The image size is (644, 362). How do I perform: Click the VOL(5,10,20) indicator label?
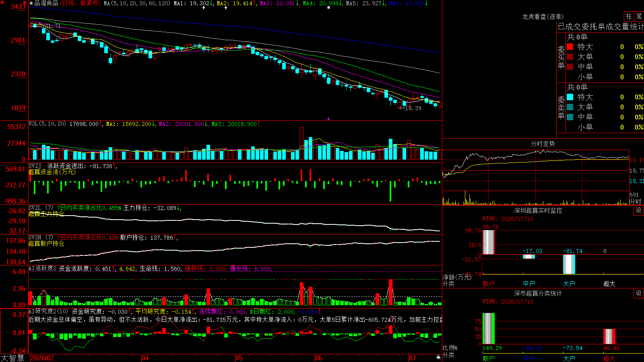pos(47,124)
